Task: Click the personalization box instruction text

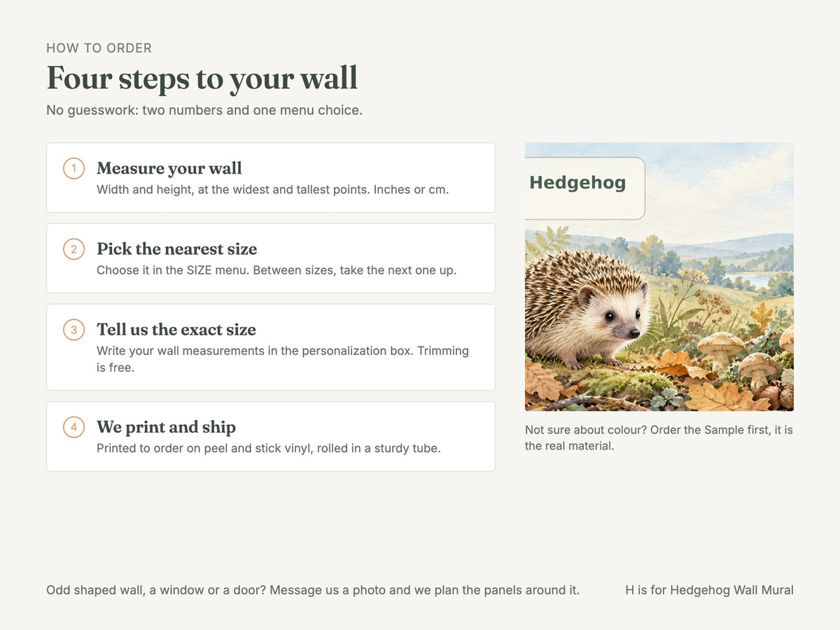Action: [283, 359]
